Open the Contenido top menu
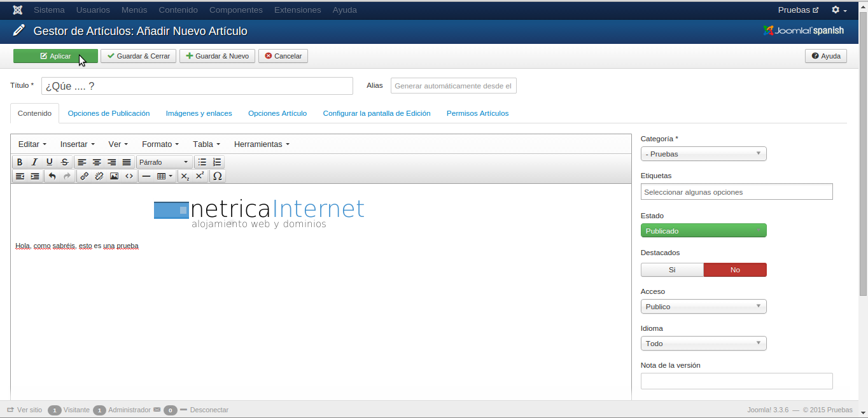868x418 pixels. coord(178,10)
